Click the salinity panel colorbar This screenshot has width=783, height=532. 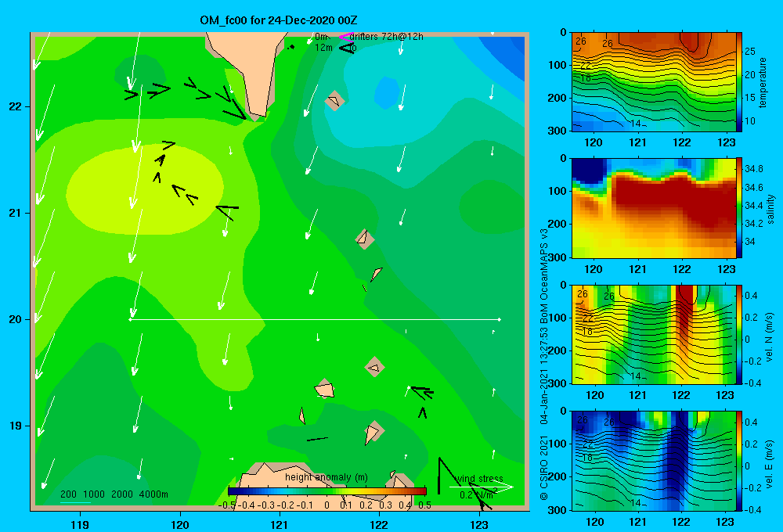click(739, 208)
